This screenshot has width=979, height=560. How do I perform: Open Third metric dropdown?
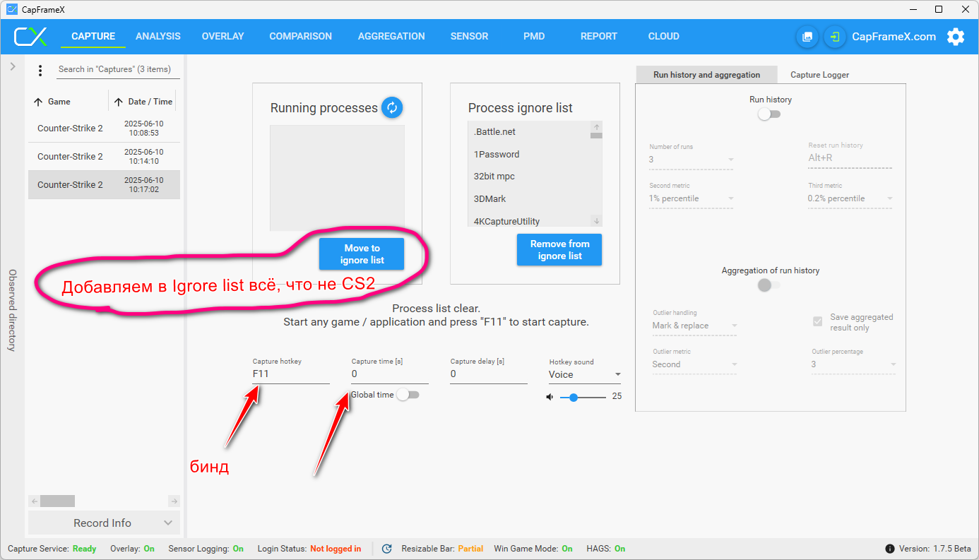pos(850,198)
